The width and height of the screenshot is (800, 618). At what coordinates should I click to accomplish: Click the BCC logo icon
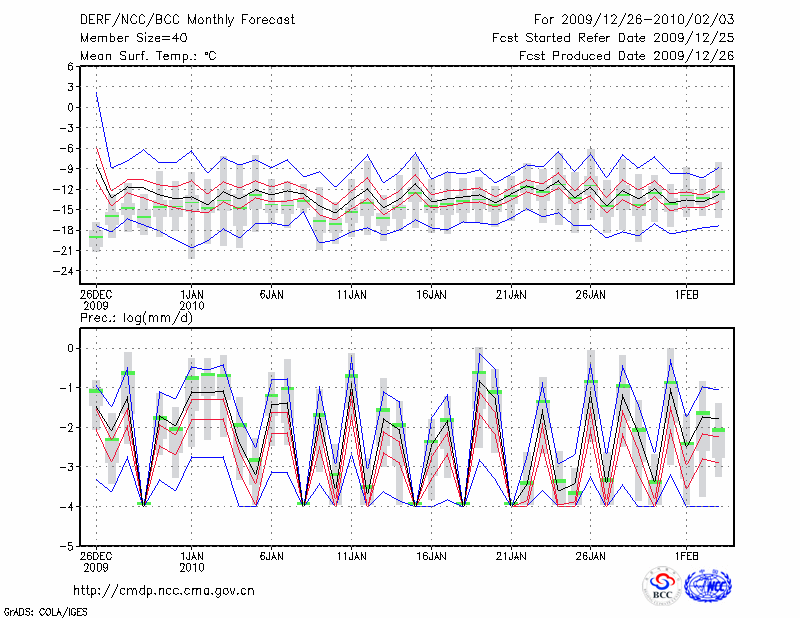click(x=662, y=586)
